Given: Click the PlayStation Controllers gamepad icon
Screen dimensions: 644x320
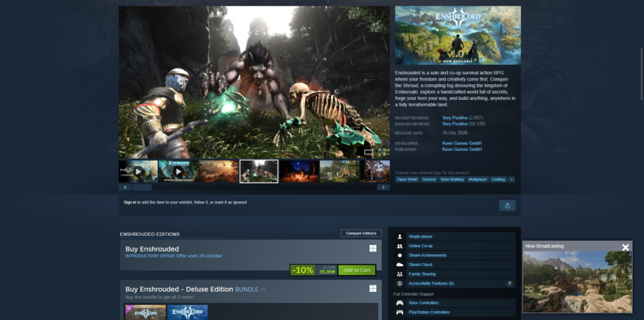Looking at the screenshot, I should click(x=399, y=312).
